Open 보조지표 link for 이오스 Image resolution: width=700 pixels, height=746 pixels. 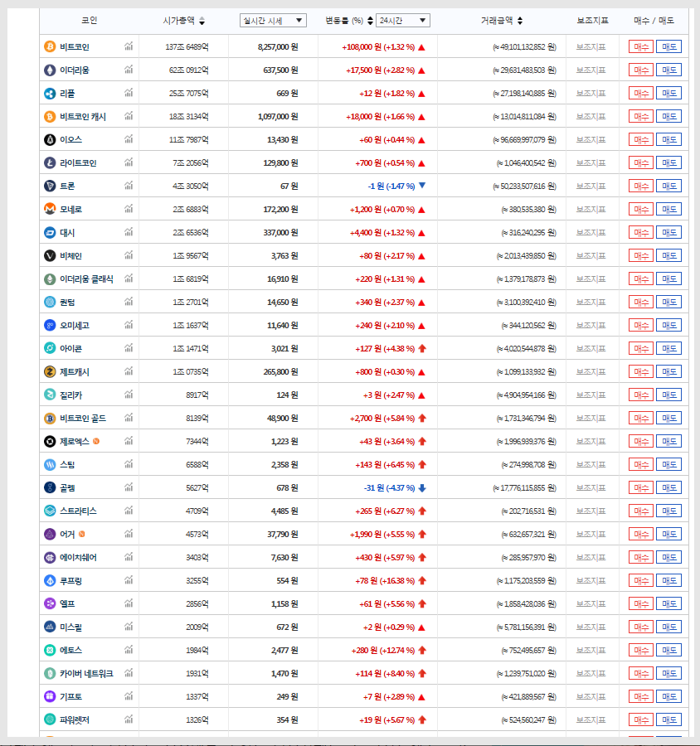click(x=591, y=140)
